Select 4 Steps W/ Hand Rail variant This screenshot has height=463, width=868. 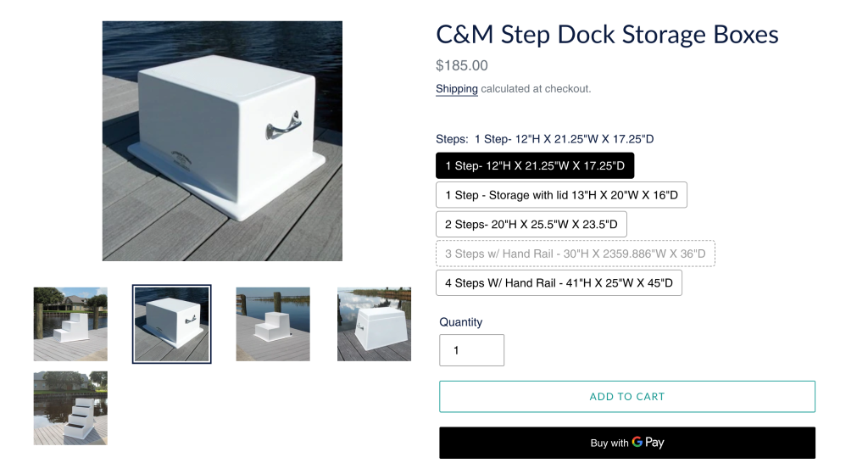(x=559, y=283)
